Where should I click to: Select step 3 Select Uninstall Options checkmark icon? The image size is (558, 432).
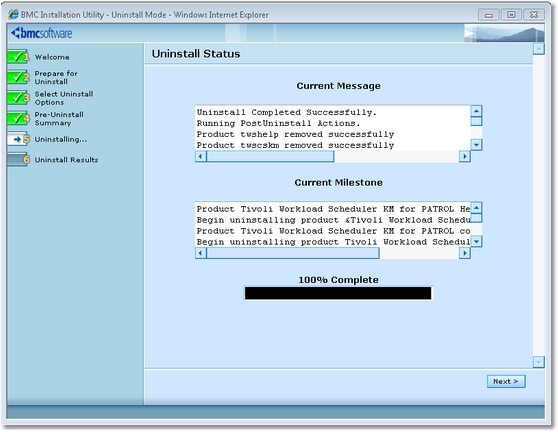[18, 98]
